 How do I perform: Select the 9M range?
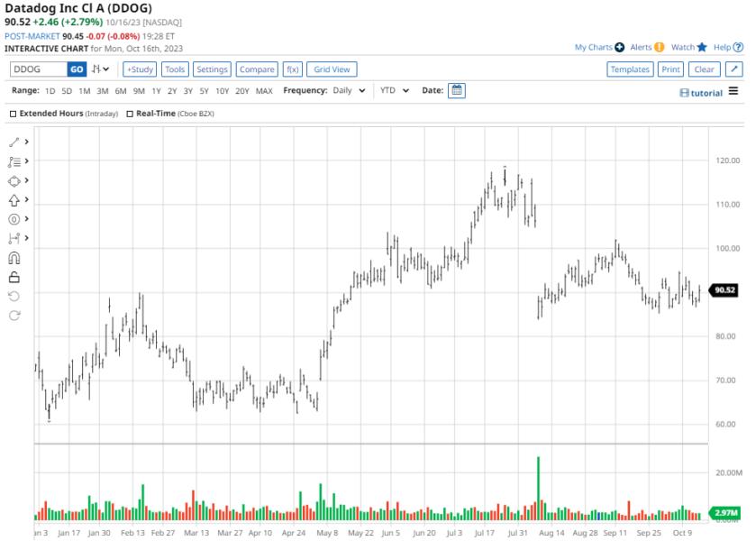pyautogui.click(x=139, y=91)
